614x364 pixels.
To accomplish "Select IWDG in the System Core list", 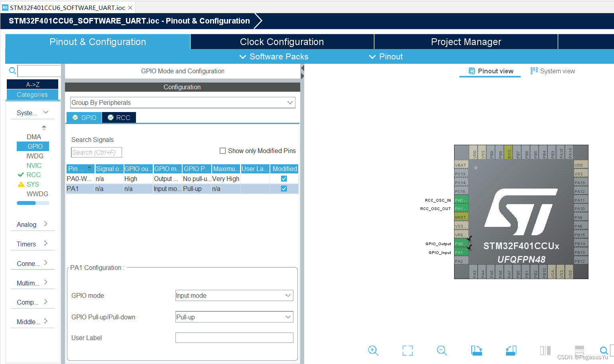I will tap(35, 156).
